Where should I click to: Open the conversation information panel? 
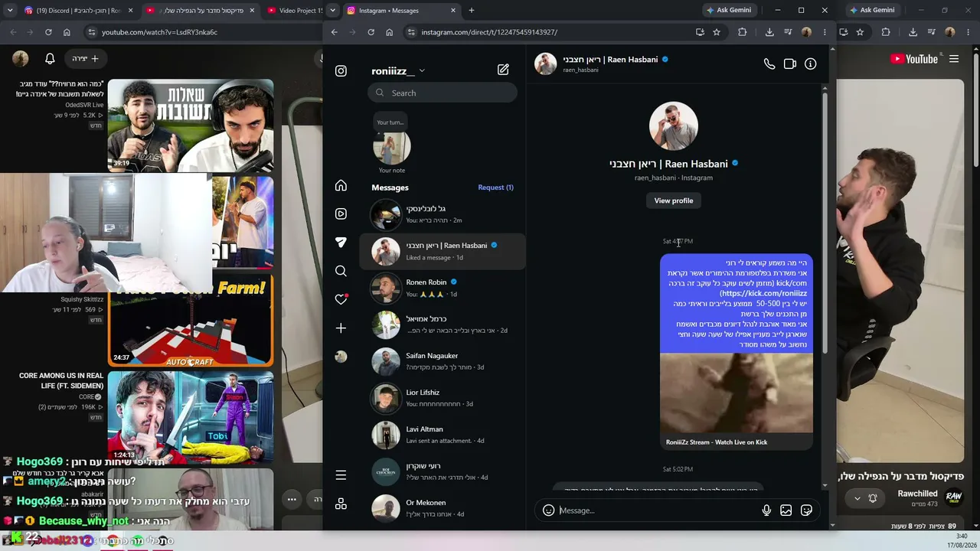(811, 64)
